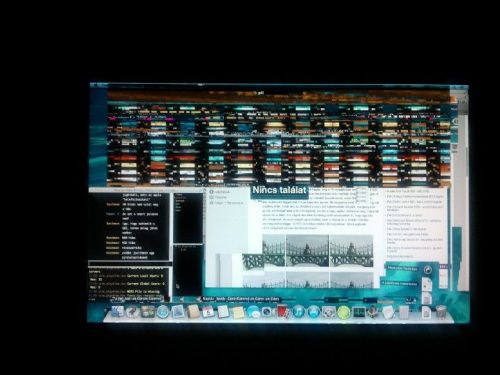Viewport: 500px width, 375px height.
Task: Open the yellow Notes icon in Dock
Action: click(x=238, y=313)
